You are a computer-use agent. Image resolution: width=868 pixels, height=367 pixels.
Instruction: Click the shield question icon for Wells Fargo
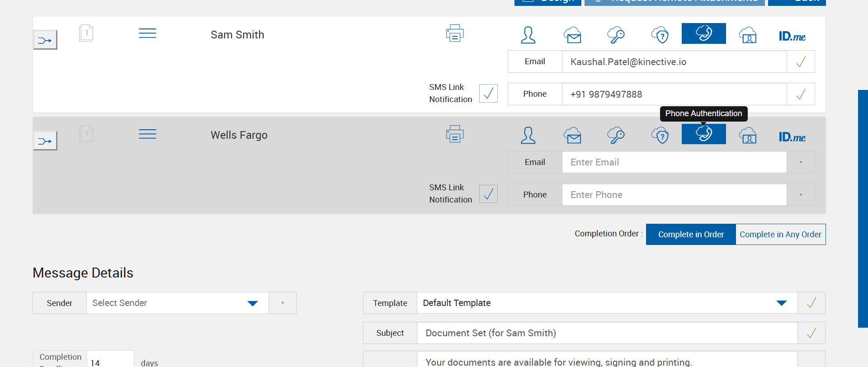tap(660, 136)
